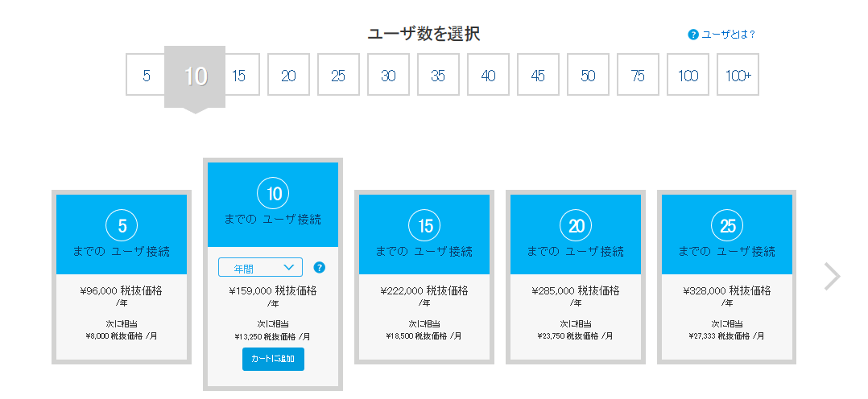Click the ユーザ数を選択 heading
868x399 pixels.
pos(424,34)
